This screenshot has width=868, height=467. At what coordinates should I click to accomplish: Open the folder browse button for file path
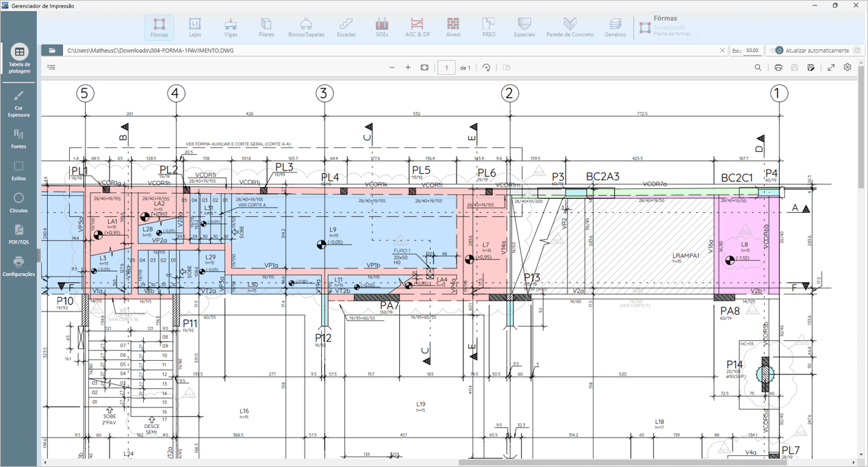point(52,51)
